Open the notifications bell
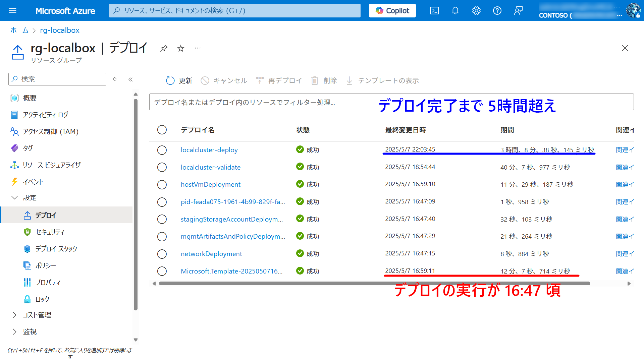Screen dimensions: 644x362 coord(455,10)
